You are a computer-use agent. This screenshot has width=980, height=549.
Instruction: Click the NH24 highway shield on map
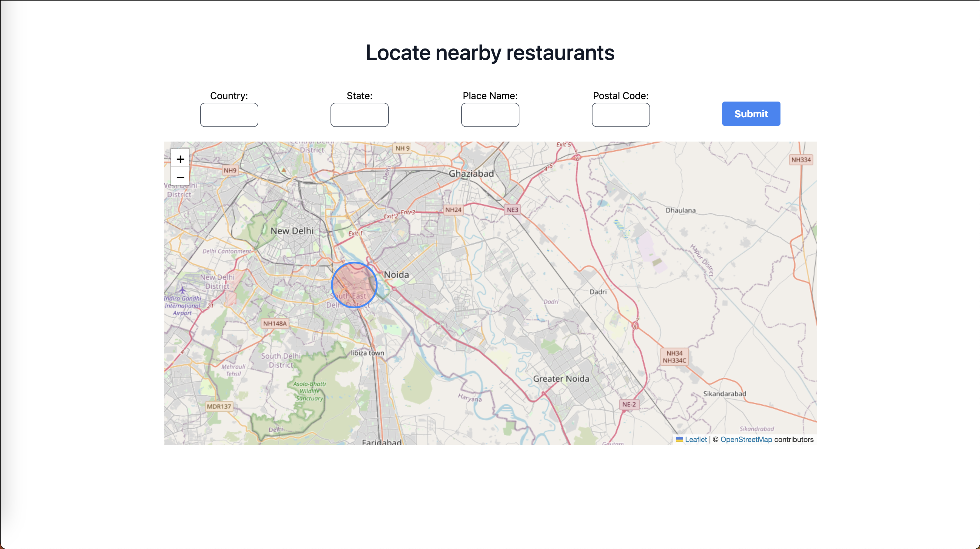[x=453, y=210]
